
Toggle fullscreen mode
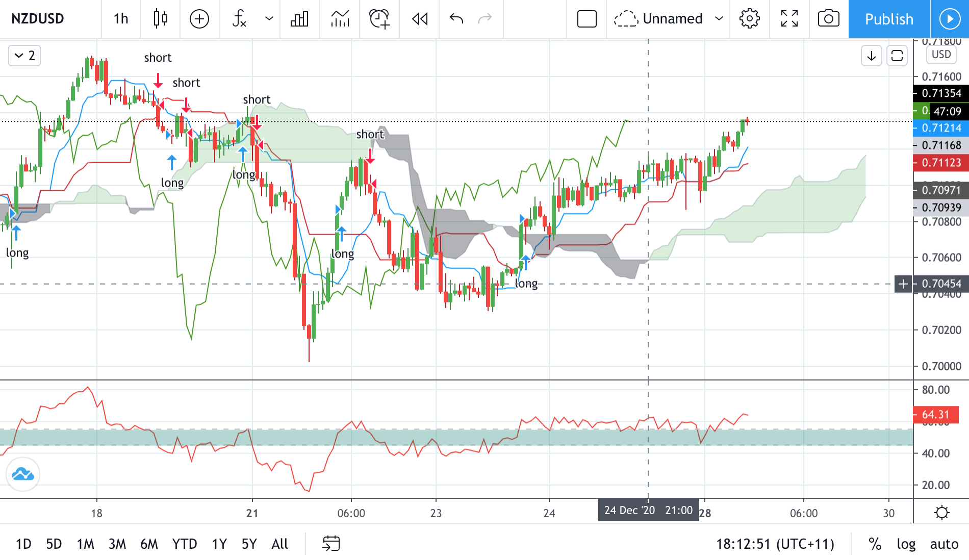click(x=789, y=19)
